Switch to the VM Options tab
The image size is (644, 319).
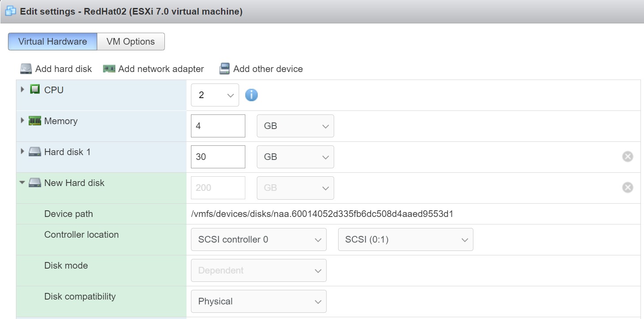point(130,42)
